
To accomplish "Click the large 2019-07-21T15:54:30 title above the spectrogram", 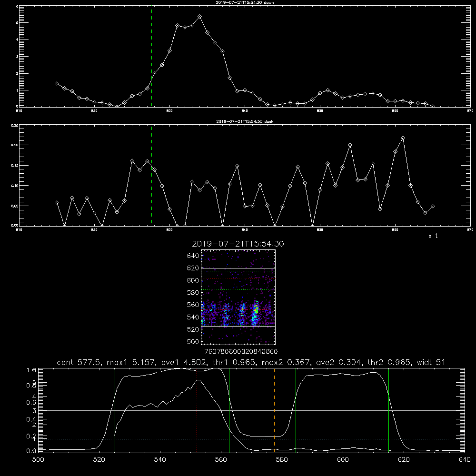I will (238, 244).
